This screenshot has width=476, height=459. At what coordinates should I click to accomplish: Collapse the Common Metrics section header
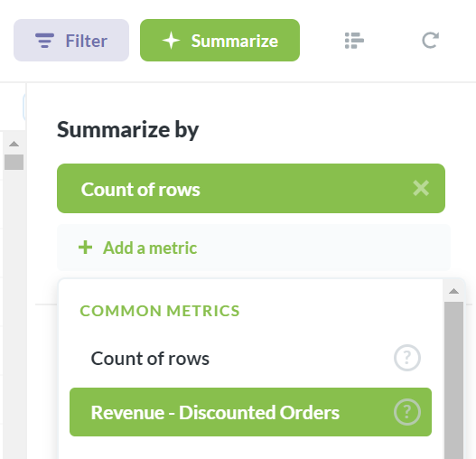[x=160, y=311]
